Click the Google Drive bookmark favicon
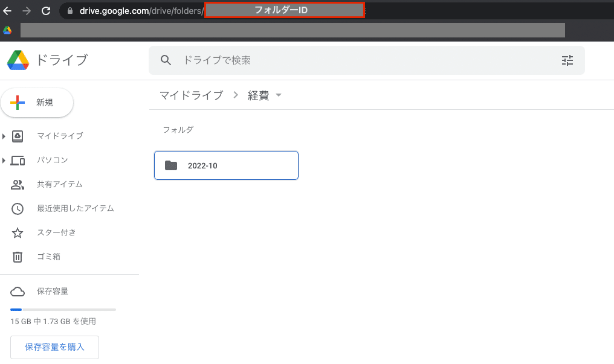 7,30
